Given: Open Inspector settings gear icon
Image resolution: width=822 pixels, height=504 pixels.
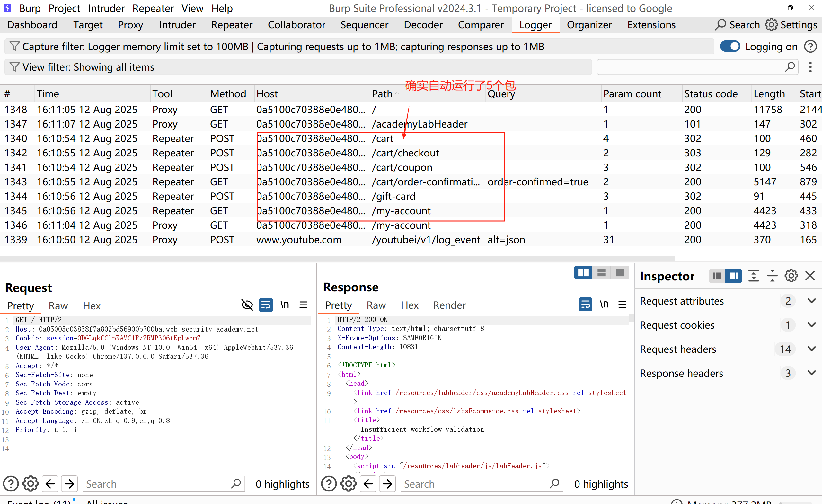Looking at the screenshot, I should (791, 276).
